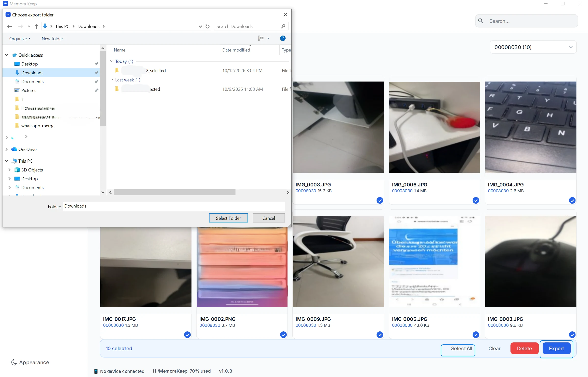The height and width of the screenshot is (377, 588).
Task: Click horizontal scrollbar right arrow
Action: tap(288, 192)
